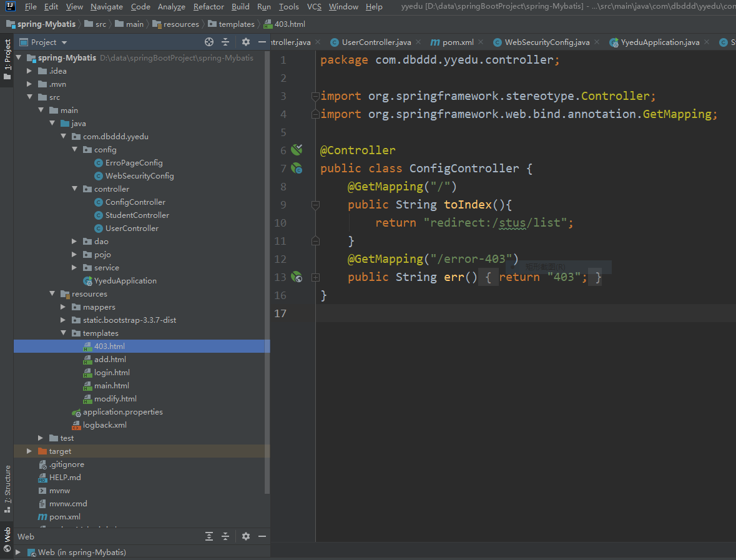736x560 pixels.
Task: Open the Project panel settings gear
Action: pyautogui.click(x=245, y=42)
